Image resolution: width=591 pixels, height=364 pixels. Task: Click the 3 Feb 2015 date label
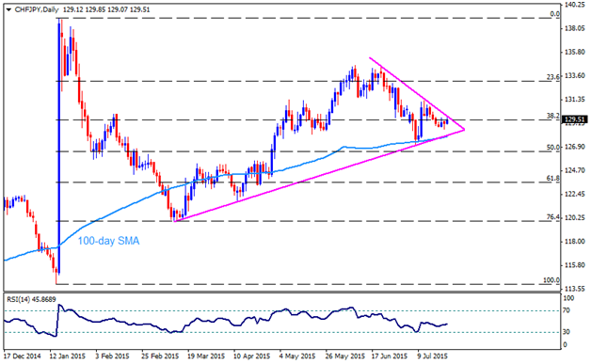click(112, 356)
